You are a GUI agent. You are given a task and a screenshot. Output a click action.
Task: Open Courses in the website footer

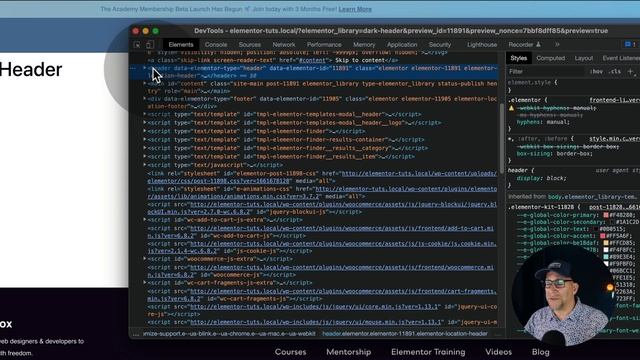[290, 352]
